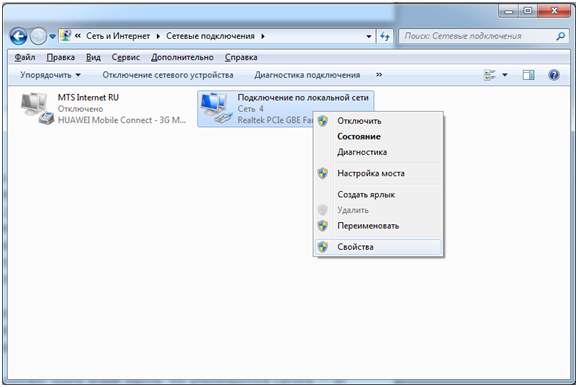The width and height of the screenshot is (578, 387).
Task: Open the Справка menu
Action: 241,57
